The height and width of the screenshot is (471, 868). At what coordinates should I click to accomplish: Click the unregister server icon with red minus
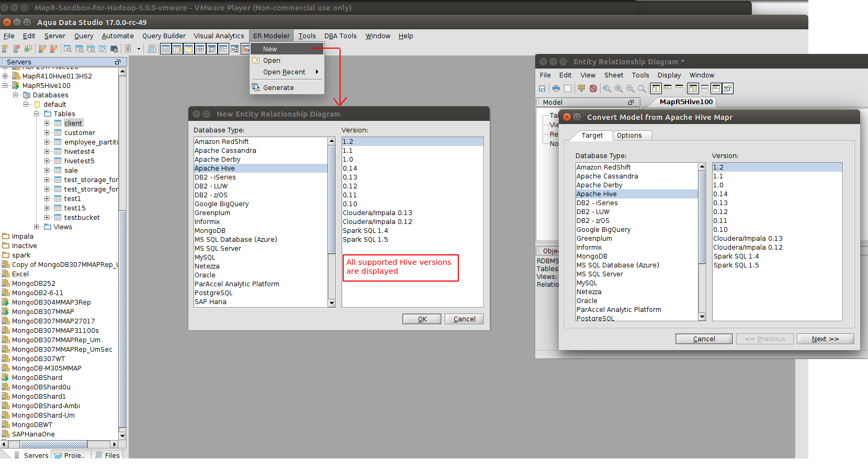click(x=17, y=49)
